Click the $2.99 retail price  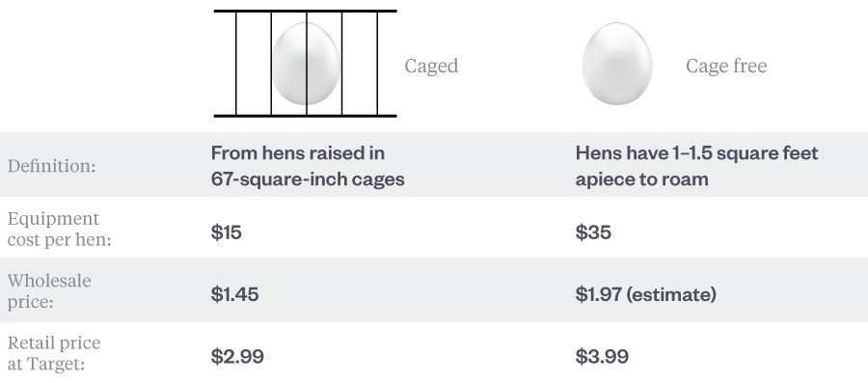pyautogui.click(x=237, y=356)
